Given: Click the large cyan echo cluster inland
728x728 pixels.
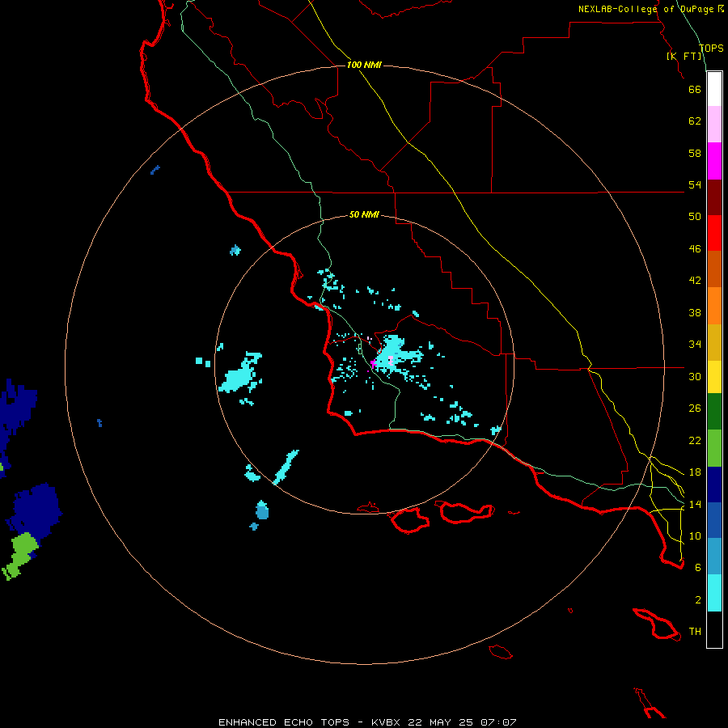Looking at the screenshot, I should pyautogui.click(x=398, y=355).
